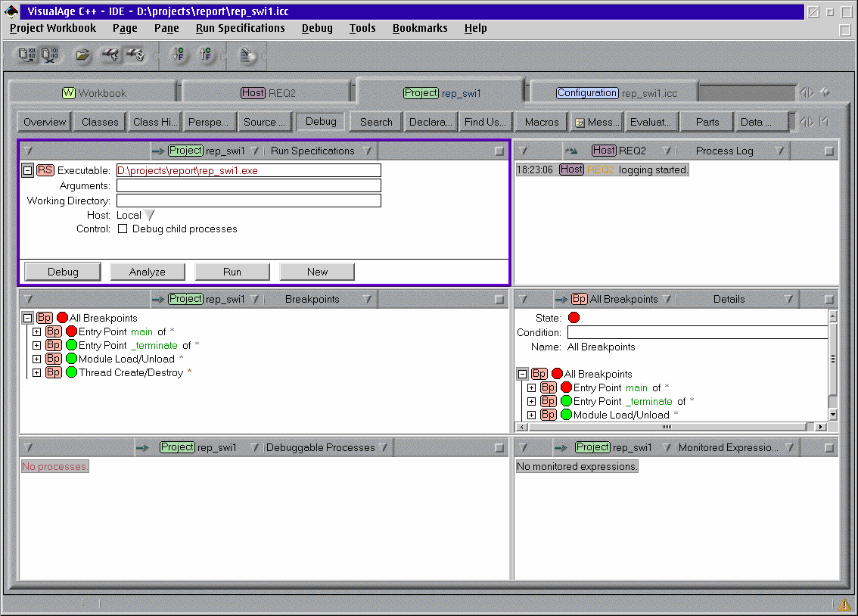Click the open folder toolbar icon
858x616 pixels.
pos(82,54)
